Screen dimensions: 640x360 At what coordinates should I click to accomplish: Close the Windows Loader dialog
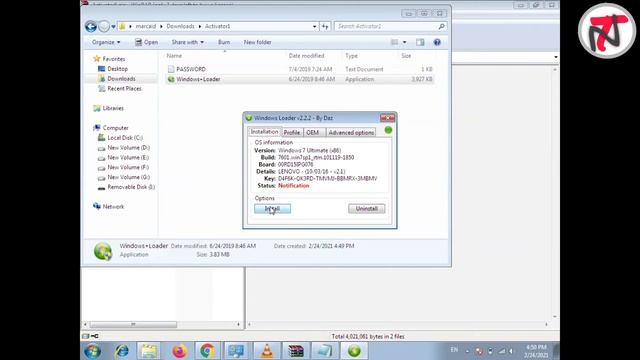click(x=387, y=118)
